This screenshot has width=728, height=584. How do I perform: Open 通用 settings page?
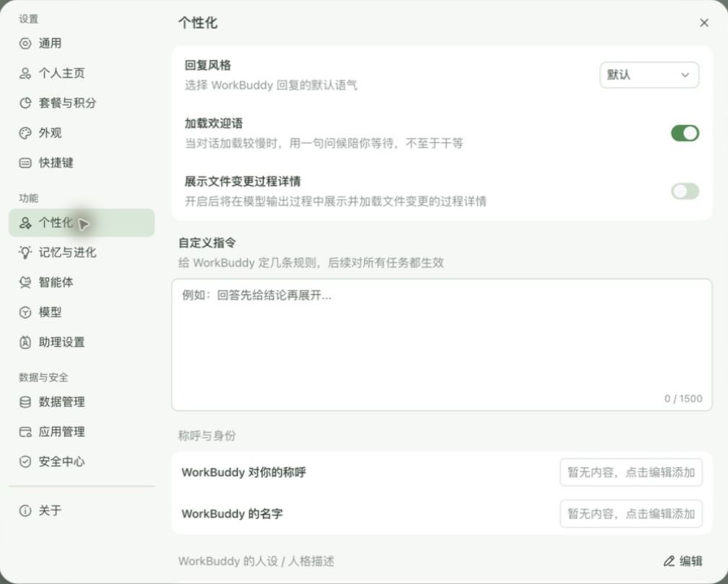pyautogui.click(x=81, y=44)
